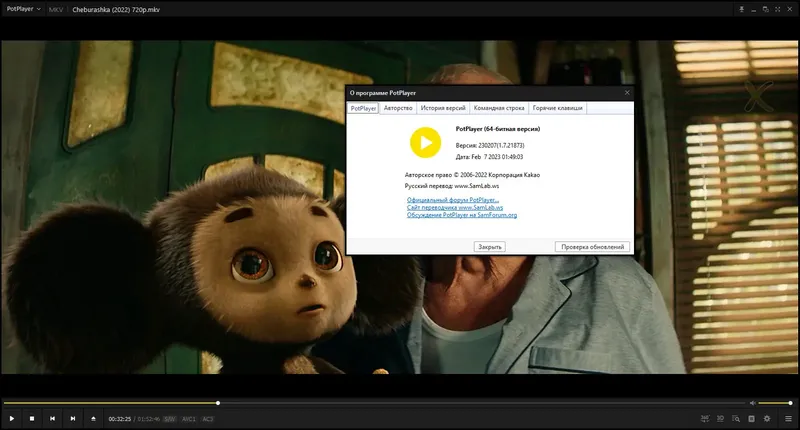
Task: Open Сайт переводчика www.SamLab.ws link
Action: tap(455, 208)
